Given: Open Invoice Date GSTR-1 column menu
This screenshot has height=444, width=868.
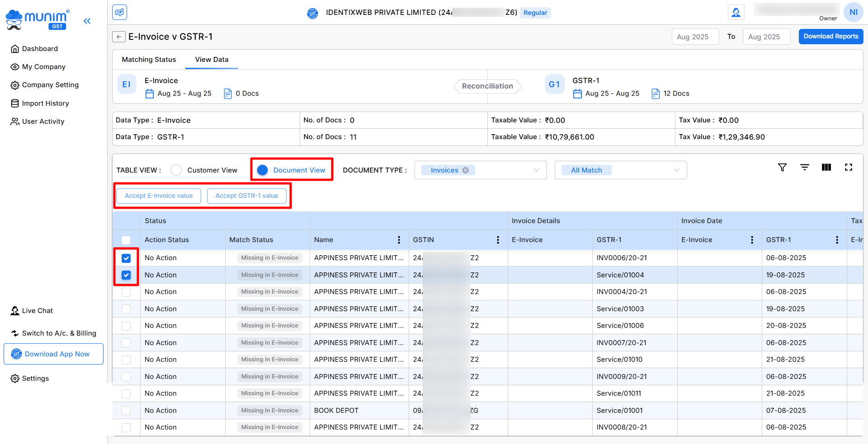Looking at the screenshot, I should 837,240.
